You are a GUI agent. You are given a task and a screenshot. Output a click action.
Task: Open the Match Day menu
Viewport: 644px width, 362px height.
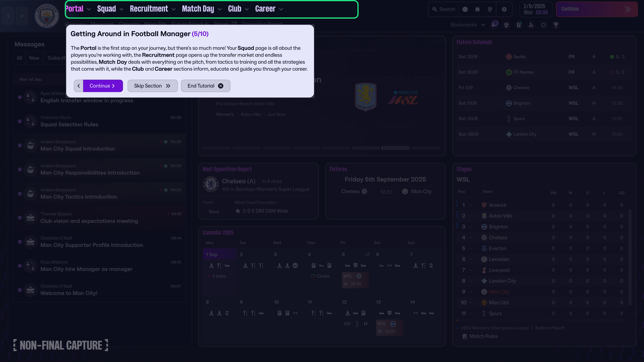[198, 9]
